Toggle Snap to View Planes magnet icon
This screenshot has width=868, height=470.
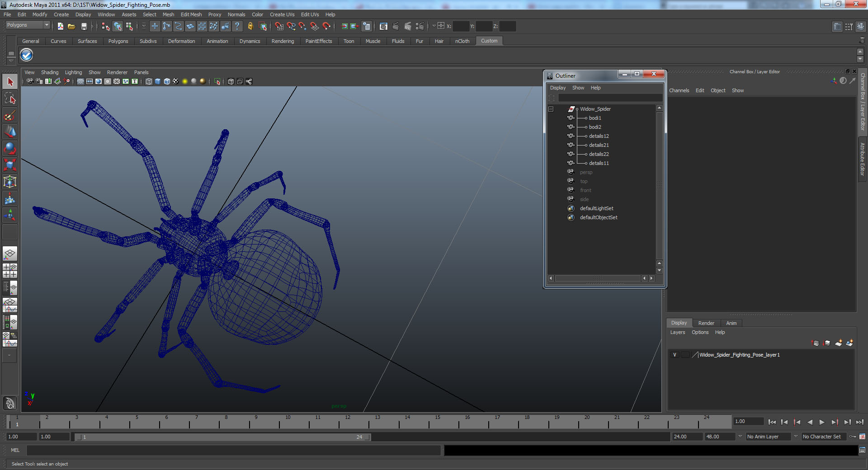click(314, 26)
